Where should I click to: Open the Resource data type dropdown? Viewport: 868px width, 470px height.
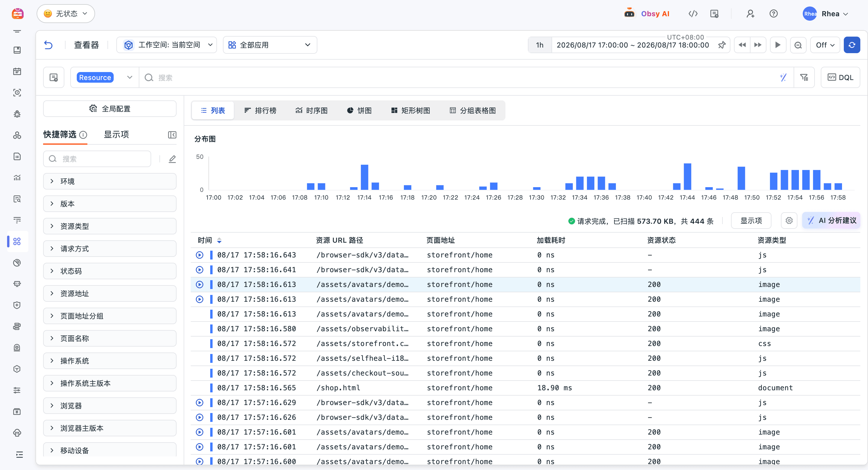(x=105, y=77)
